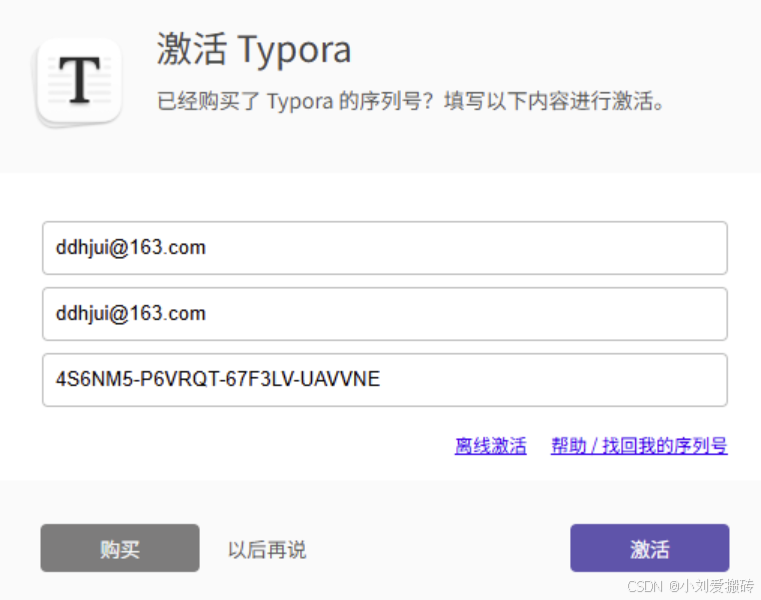Click the first ddhjui@163.com email field
This screenshot has height=600, width=761.
[x=384, y=248]
